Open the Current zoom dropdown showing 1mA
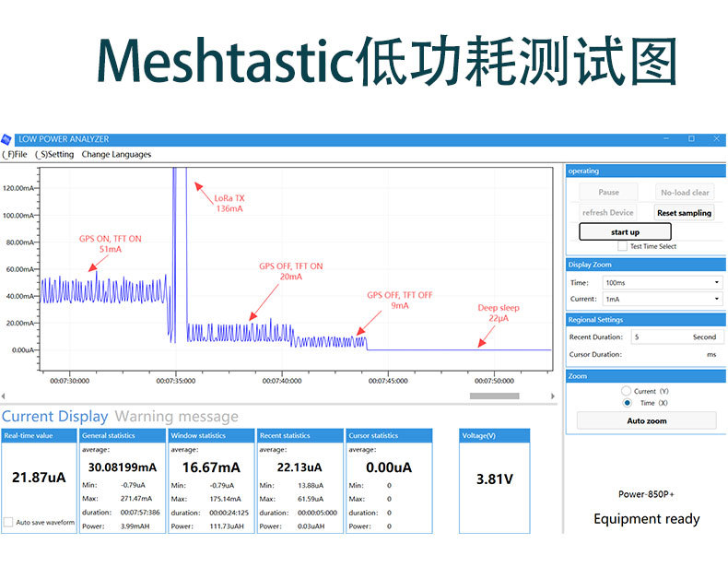Viewport: 728px width, 579px height. click(663, 299)
